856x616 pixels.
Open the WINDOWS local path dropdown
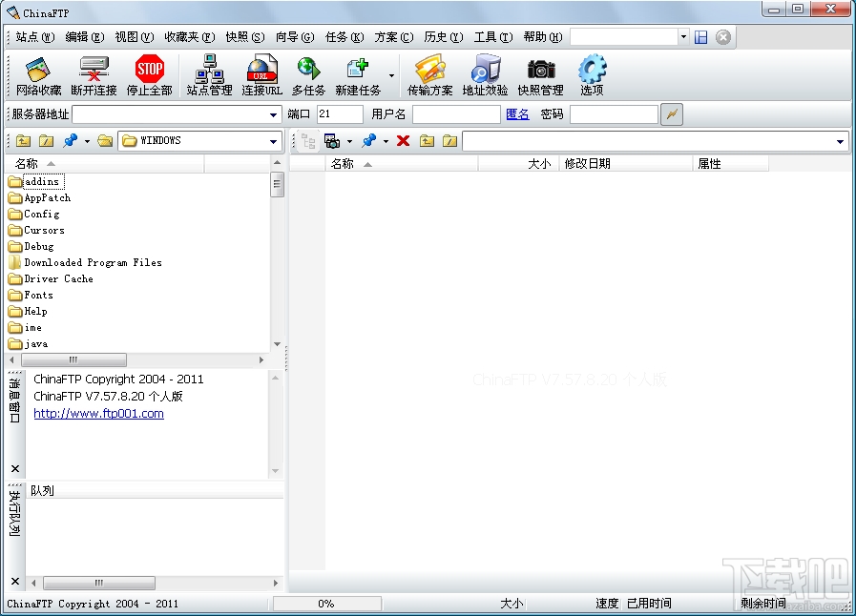point(273,141)
